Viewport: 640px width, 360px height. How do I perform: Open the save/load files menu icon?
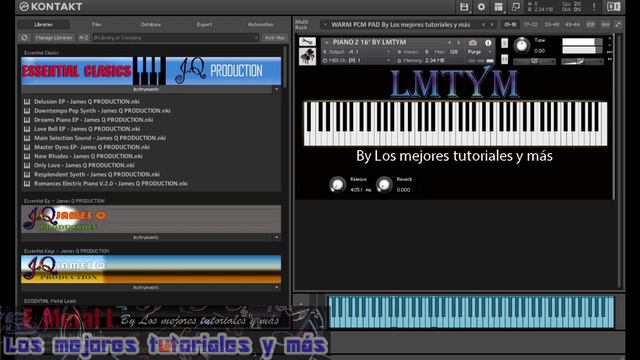pyautogui.click(x=464, y=7)
